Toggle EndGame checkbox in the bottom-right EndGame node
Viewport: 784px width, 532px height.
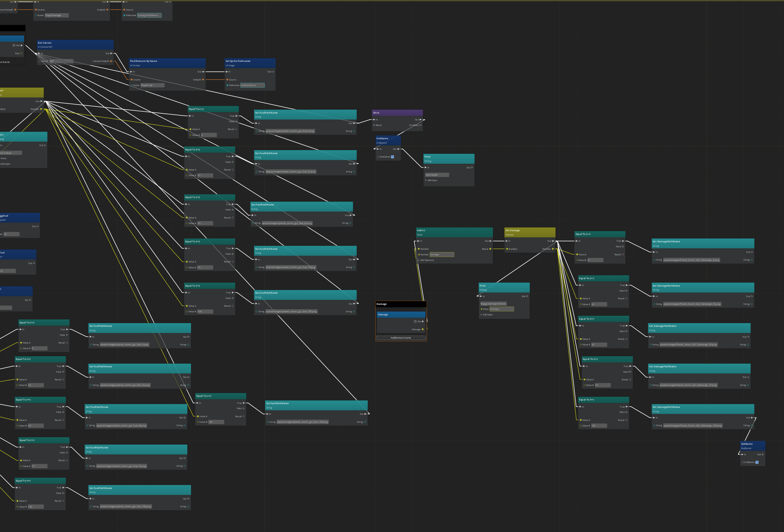tap(757, 462)
